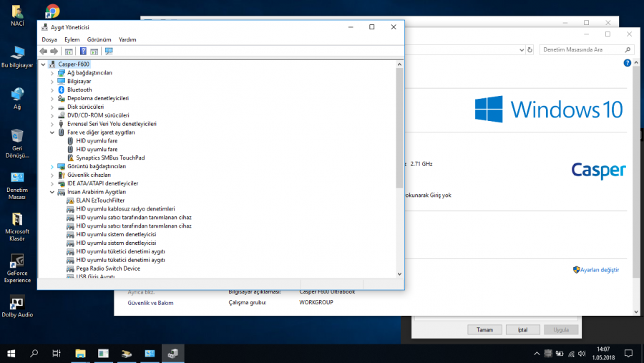Expand Depolama denetleyicileri node
The image size is (644, 363).
coord(52,99)
